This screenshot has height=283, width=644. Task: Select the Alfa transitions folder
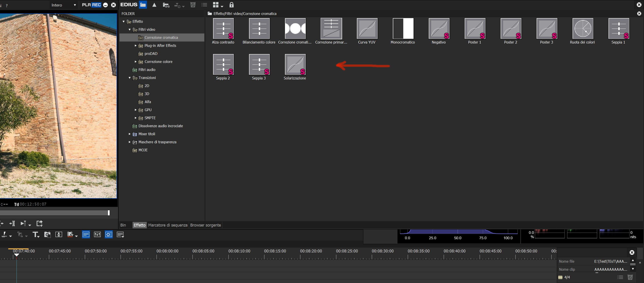coord(148,102)
